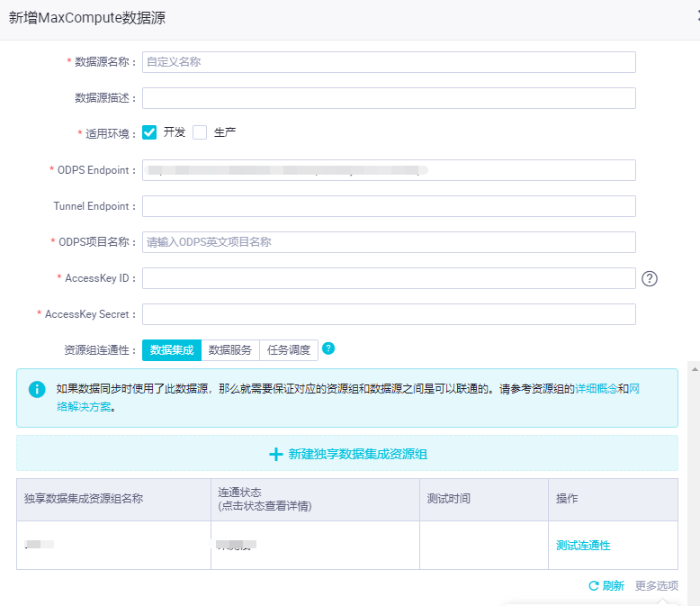Click the plus icon in 新建独享数据集成资源组

tap(276, 454)
